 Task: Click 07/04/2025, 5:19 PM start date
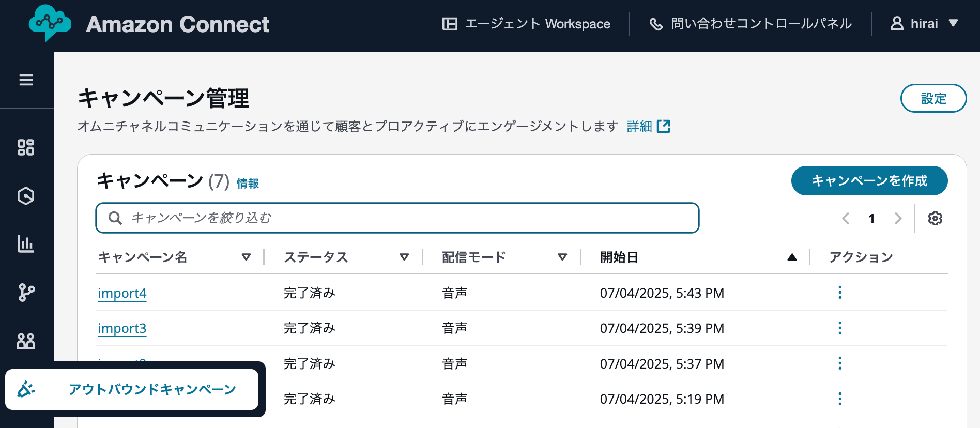662,399
